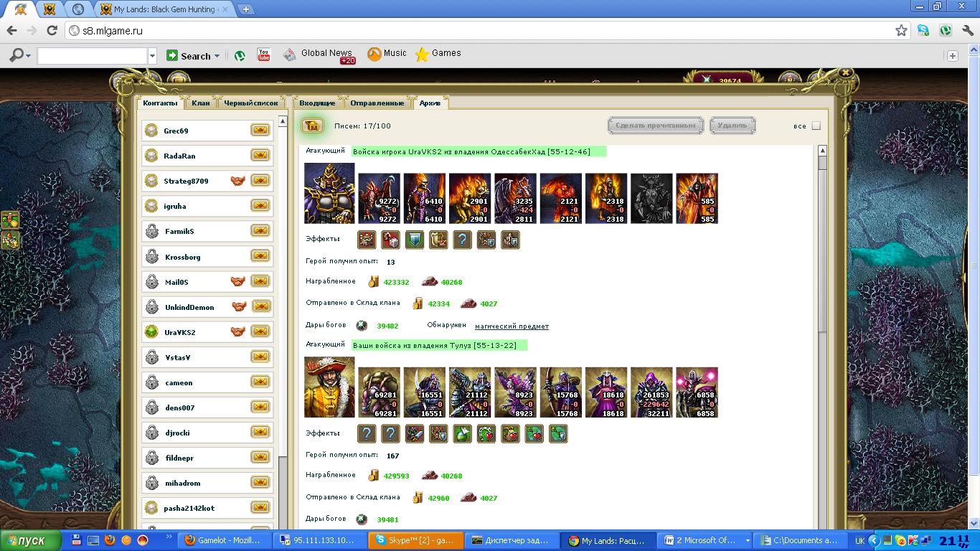Bookmark this page with the star icon
This screenshot has height=551, width=980.
[901, 30]
